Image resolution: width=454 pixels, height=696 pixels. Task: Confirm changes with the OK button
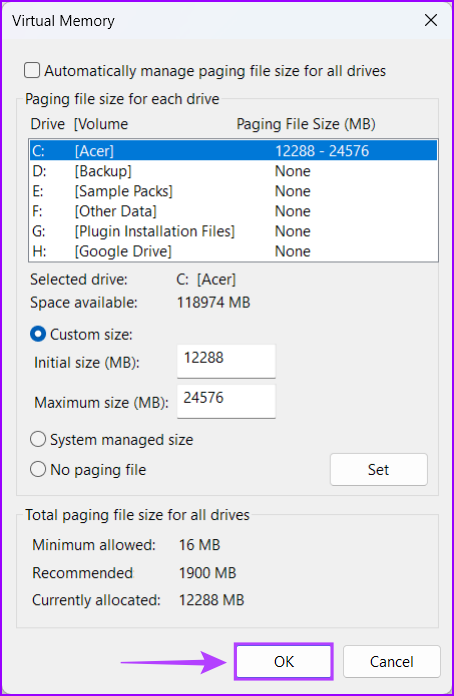[284, 662]
